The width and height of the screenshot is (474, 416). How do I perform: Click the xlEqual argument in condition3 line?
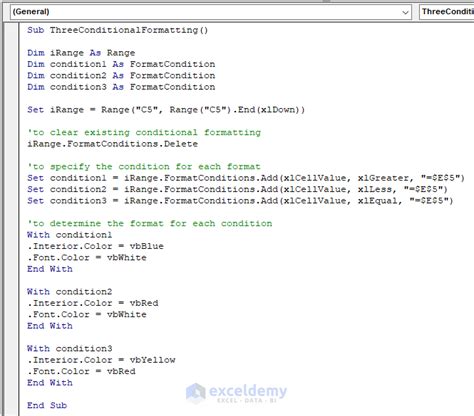[x=377, y=201]
